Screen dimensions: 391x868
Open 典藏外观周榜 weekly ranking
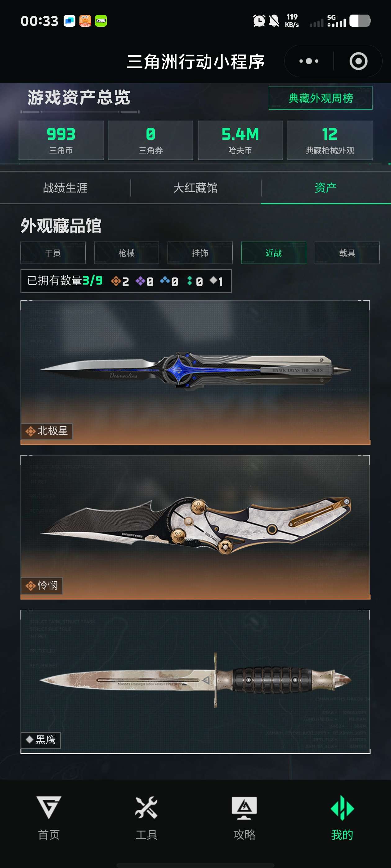(321, 98)
